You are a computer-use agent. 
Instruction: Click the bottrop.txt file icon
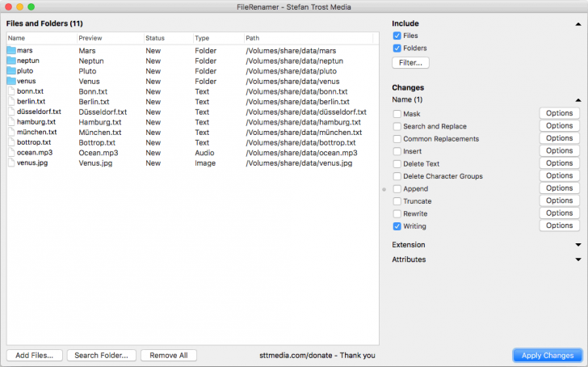11,142
